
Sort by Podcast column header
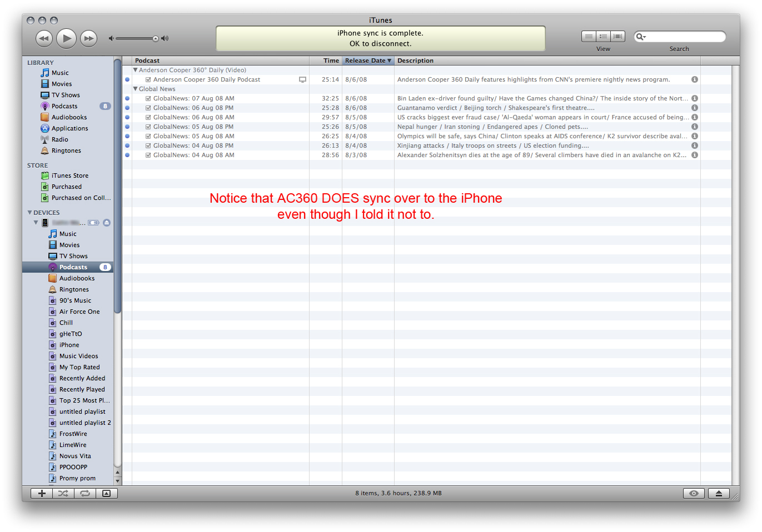[x=221, y=61]
